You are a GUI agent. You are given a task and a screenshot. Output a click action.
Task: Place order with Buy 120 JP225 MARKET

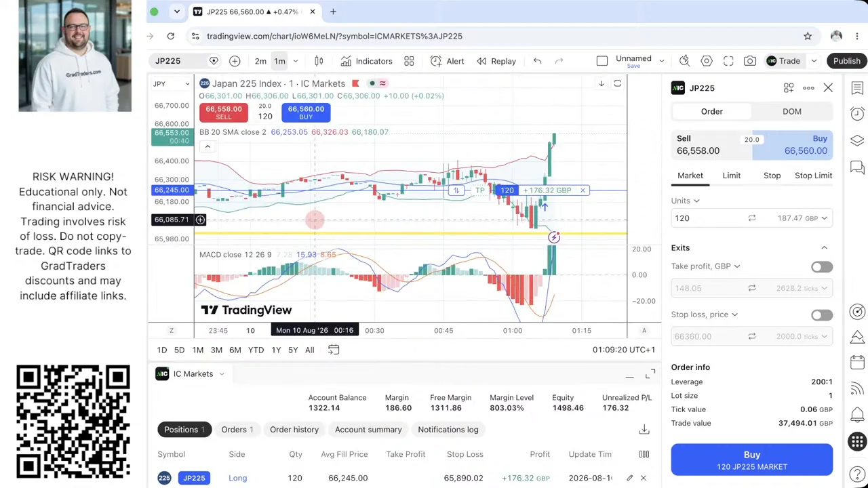coord(752,460)
